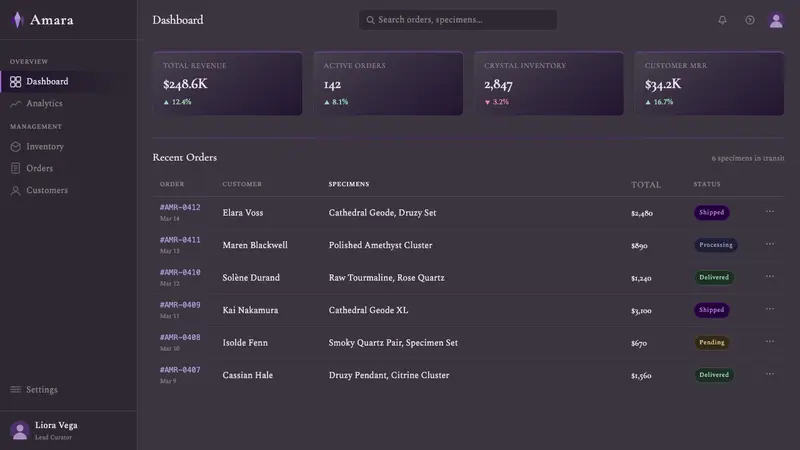Click the search magnifier icon

pyautogui.click(x=370, y=20)
